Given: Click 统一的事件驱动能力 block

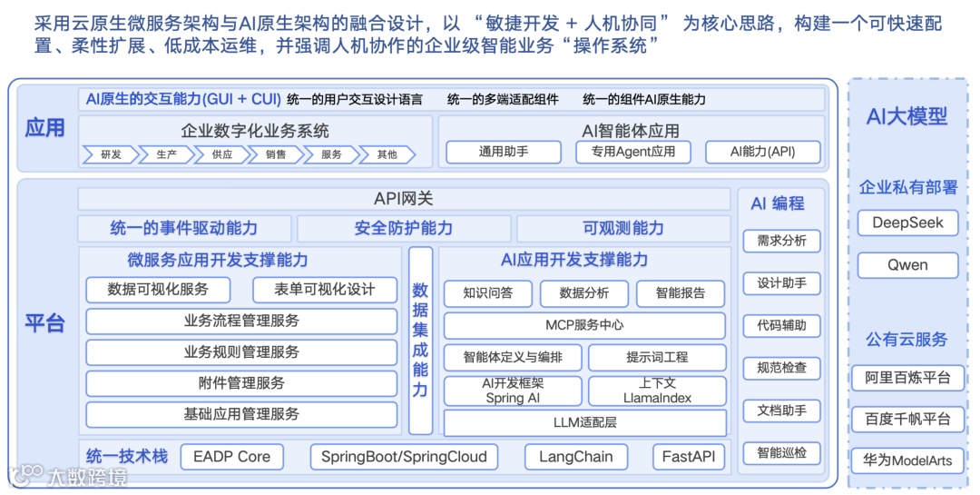Looking at the screenshot, I should pyautogui.click(x=183, y=228).
